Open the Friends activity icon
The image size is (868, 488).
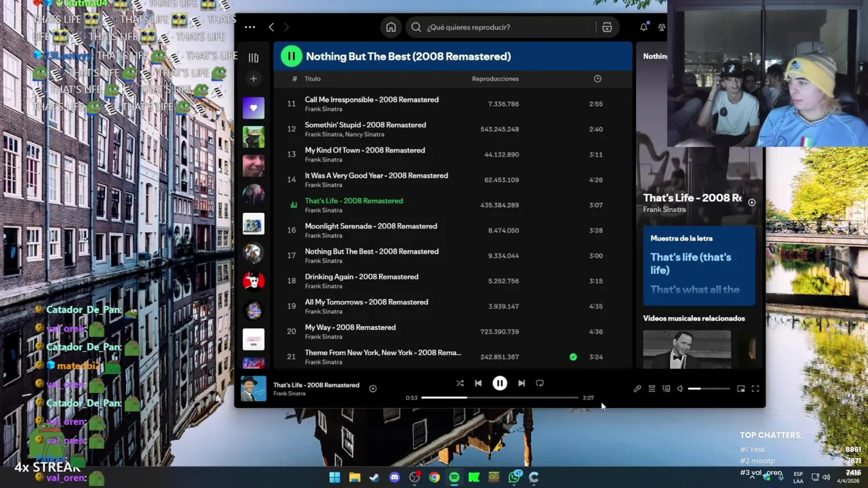(x=661, y=27)
